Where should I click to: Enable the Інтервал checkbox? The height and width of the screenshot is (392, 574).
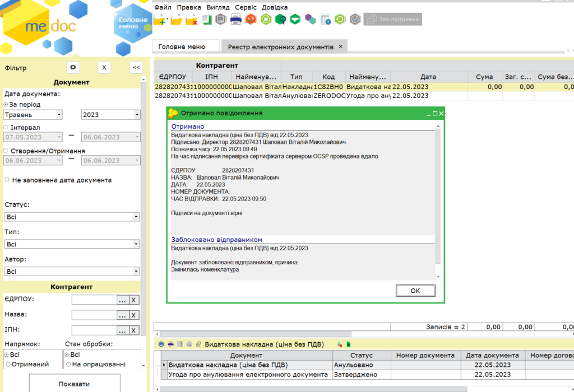[6, 128]
